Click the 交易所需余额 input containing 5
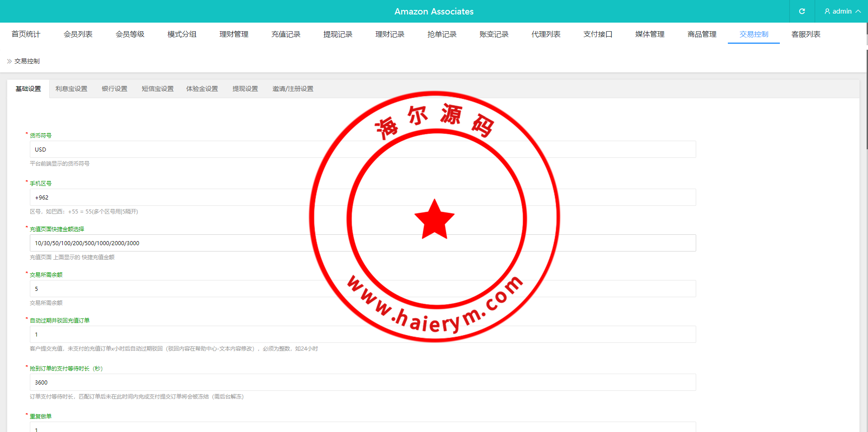This screenshot has width=868, height=432. point(363,289)
